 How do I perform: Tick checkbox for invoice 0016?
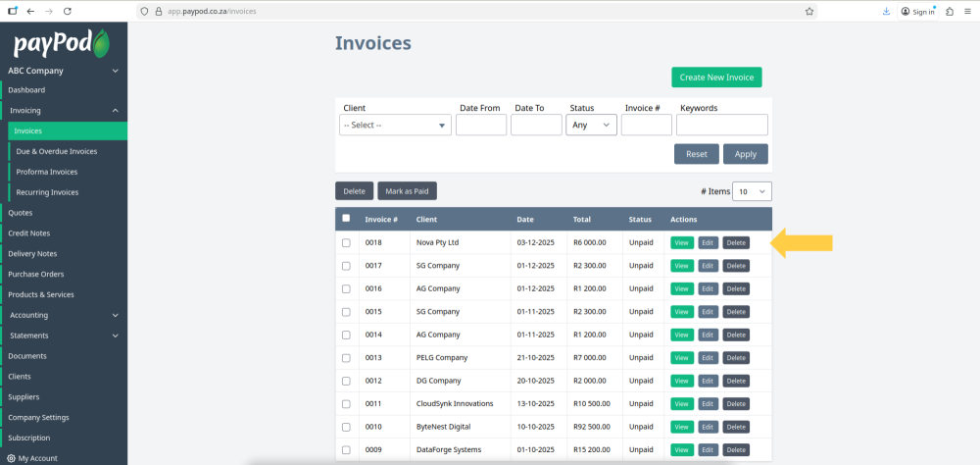tap(346, 288)
